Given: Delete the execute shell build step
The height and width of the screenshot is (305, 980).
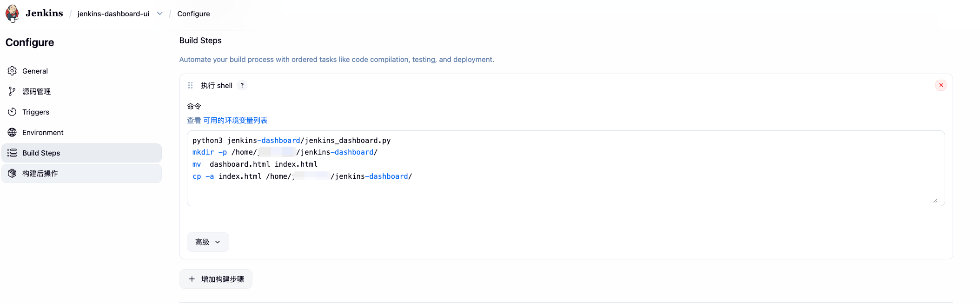Looking at the screenshot, I should coord(941,85).
